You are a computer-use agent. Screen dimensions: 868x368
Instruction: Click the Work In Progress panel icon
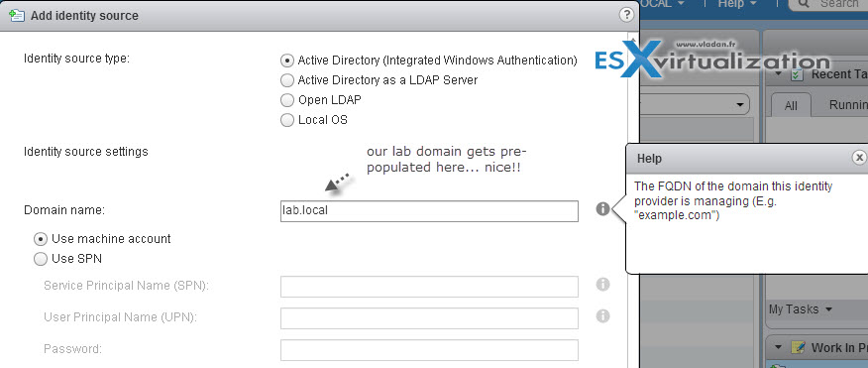797,348
